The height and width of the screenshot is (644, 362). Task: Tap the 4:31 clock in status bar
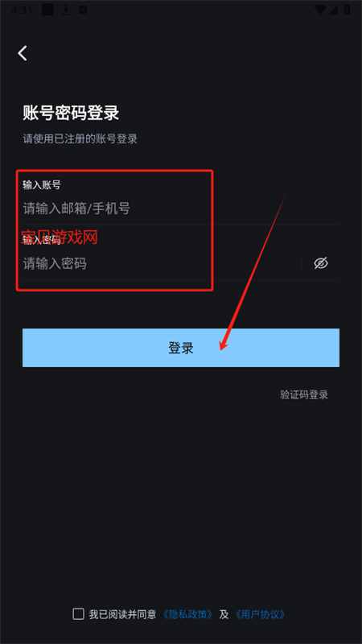22,10
